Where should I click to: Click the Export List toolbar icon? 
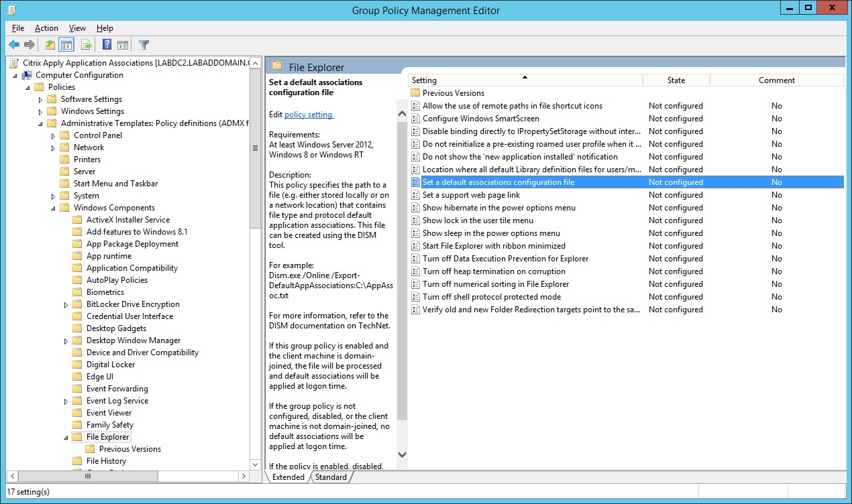[x=86, y=45]
